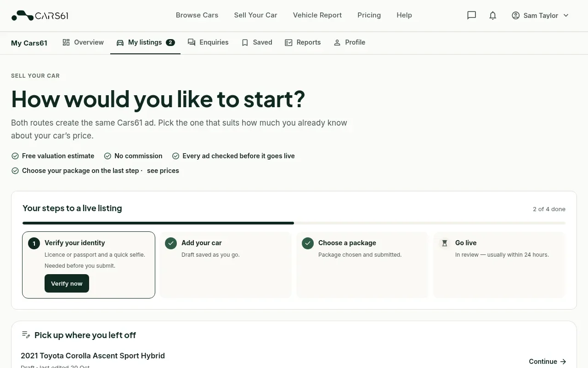This screenshot has height=368, width=588.
Task: Click the Overview grid icon
Action: (66, 42)
